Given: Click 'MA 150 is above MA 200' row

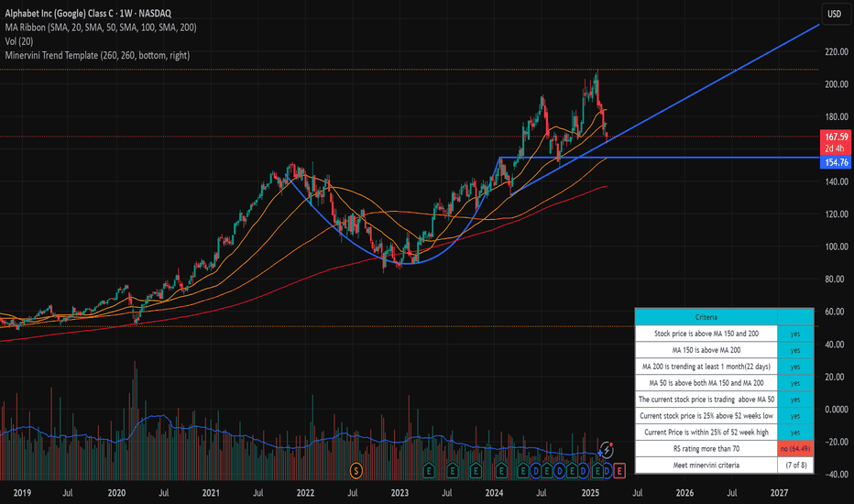Looking at the screenshot, I should point(706,350).
